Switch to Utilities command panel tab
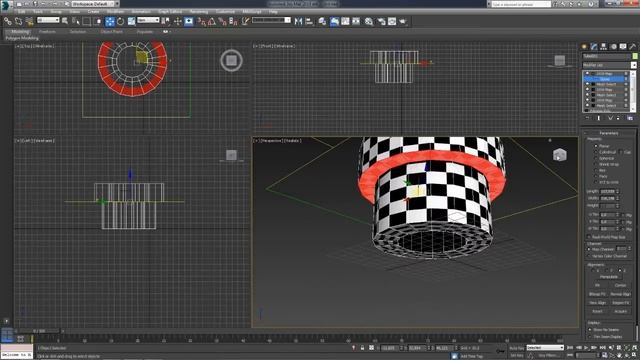Image resolution: width=640 pixels, height=360 pixels. (633, 47)
